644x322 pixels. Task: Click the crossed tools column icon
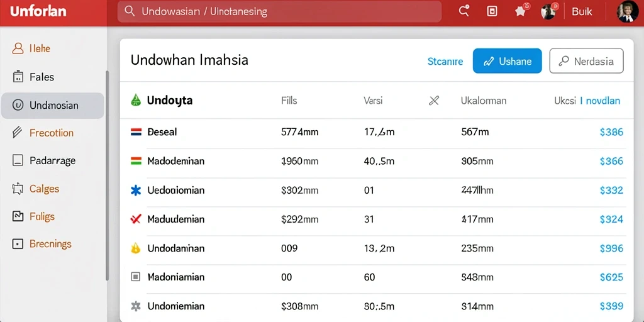(x=434, y=100)
